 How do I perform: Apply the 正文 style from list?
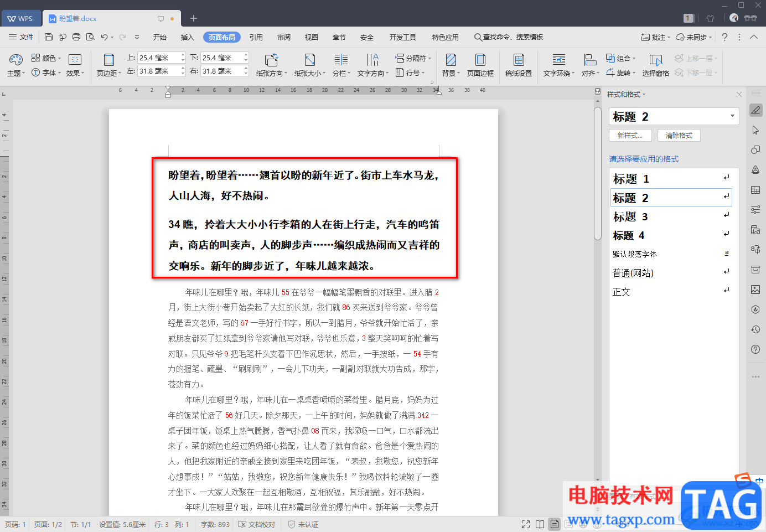(x=671, y=292)
